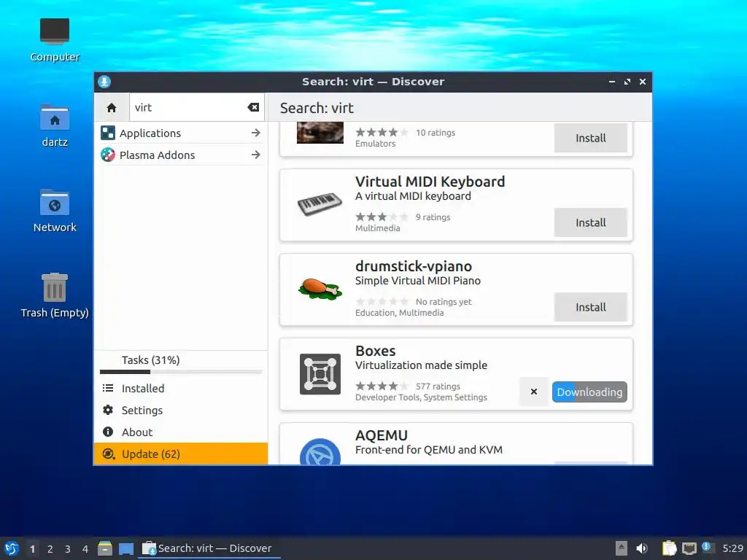Click the top emulator app thumbnail
This screenshot has height=560, width=747.
[x=320, y=133]
